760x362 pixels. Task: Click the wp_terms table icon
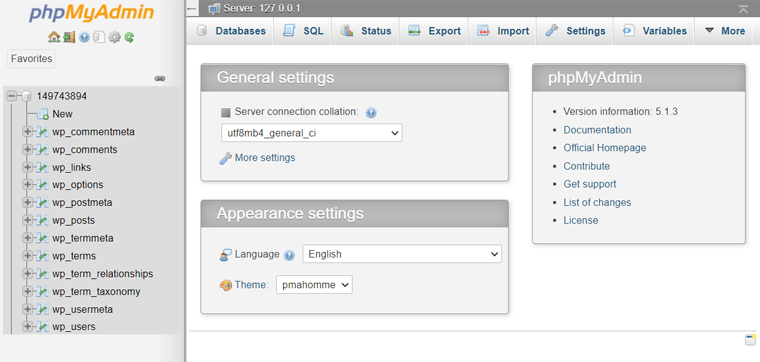43,256
